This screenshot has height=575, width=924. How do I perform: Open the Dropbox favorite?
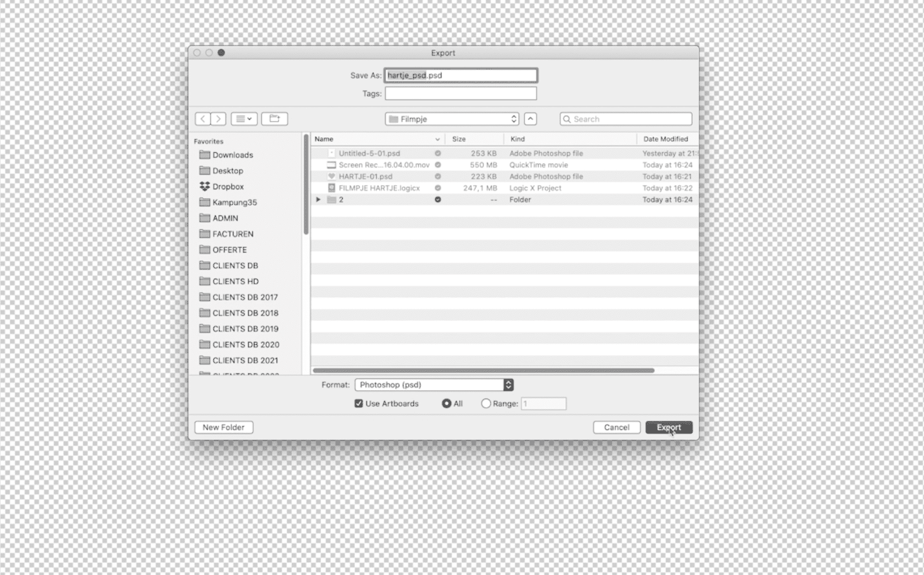tap(221, 186)
